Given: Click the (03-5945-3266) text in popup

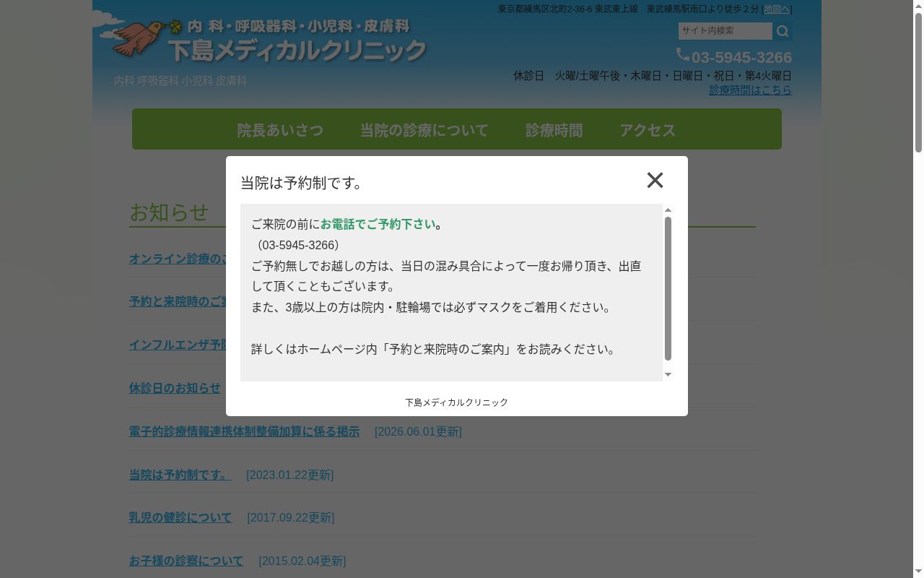Looking at the screenshot, I should tap(298, 245).
